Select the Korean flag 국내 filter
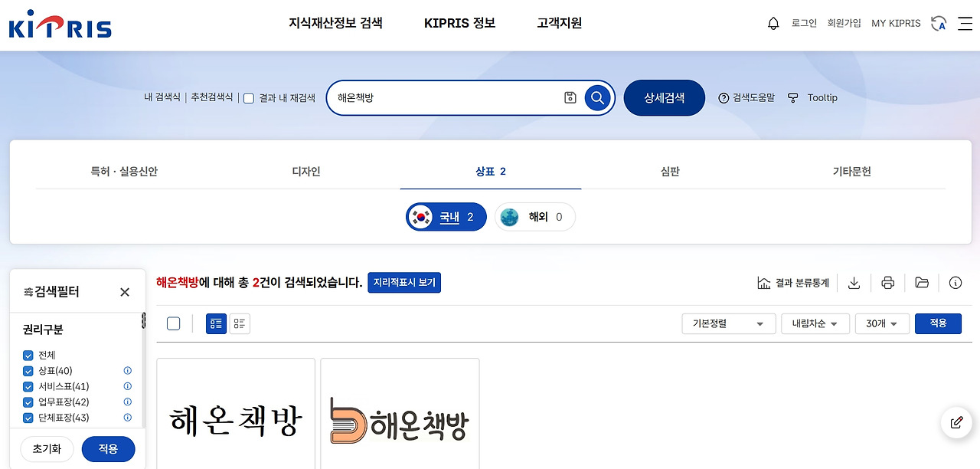The image size is (980, 469). [x=446, y=217]
